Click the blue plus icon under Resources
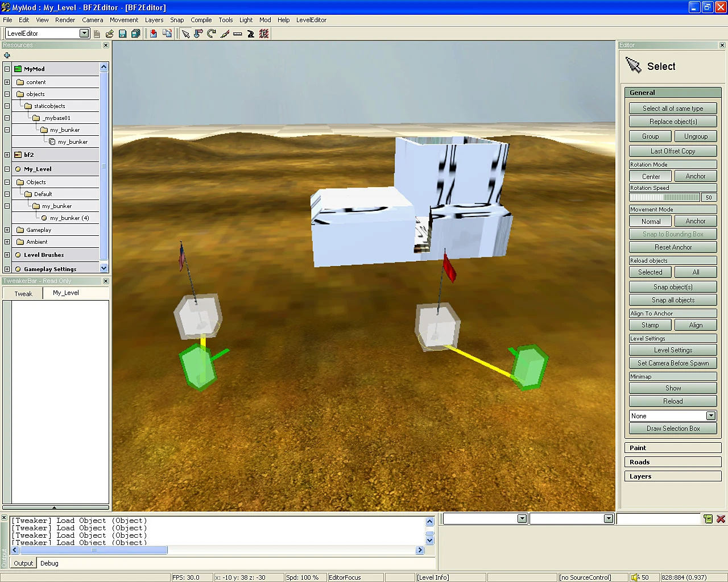 (x=7, y=55)
